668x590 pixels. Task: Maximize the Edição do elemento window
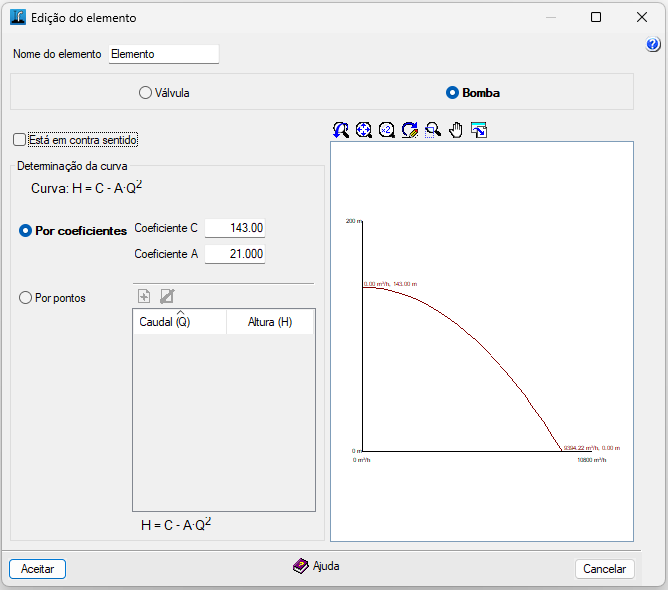(596, 17)
